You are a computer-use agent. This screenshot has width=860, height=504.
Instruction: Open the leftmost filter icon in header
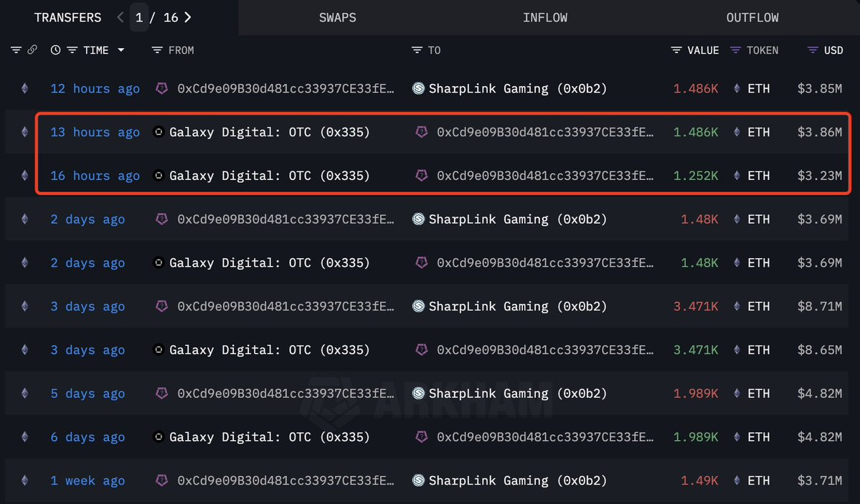point(16,50)
